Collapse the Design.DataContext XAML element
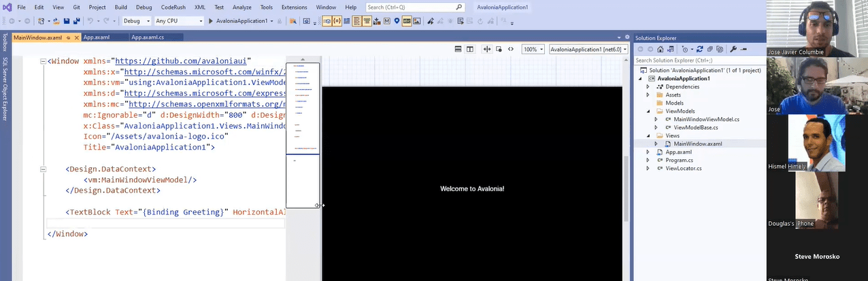Viewport: 868px width, 281px height. coord(43,168)
